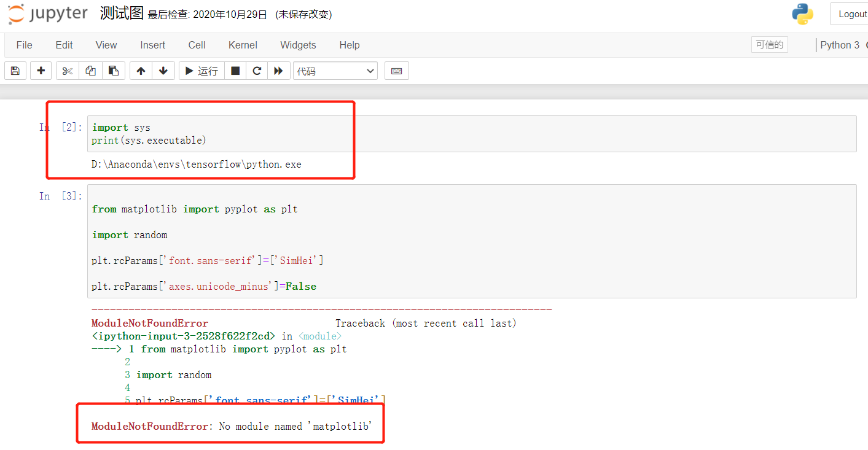This screenshot has height=450, width=868.
Task: Click the ipython-input-3 traceback reference
Action: (183, 336)
